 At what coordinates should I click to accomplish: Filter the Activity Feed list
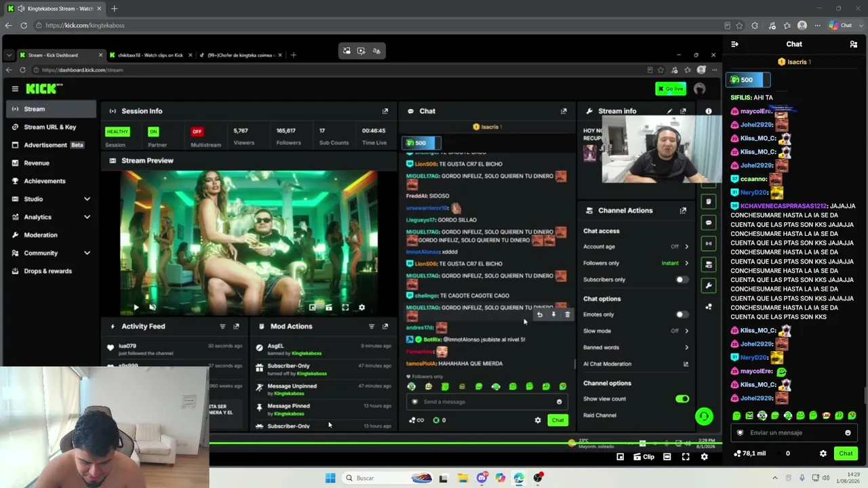tap(222, 327)
